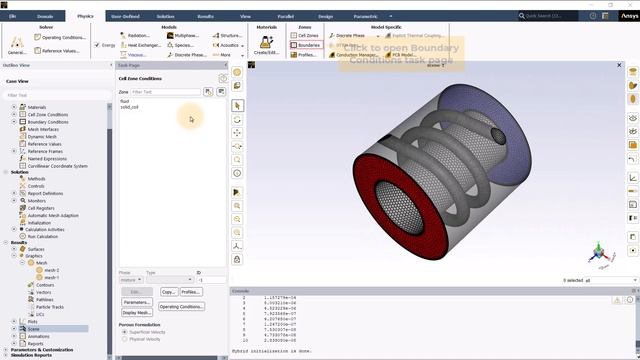
Task: Open Discrete Phase in the Models group
Action: coord(187,55)
